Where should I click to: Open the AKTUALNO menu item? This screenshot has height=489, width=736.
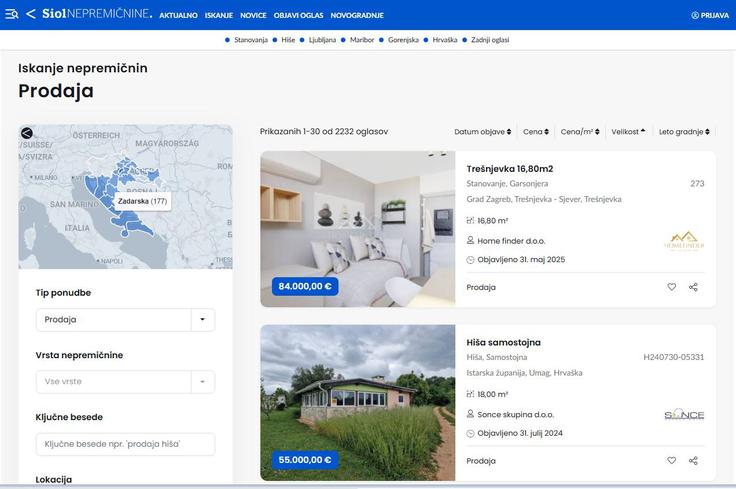click(x=178, y=15)
